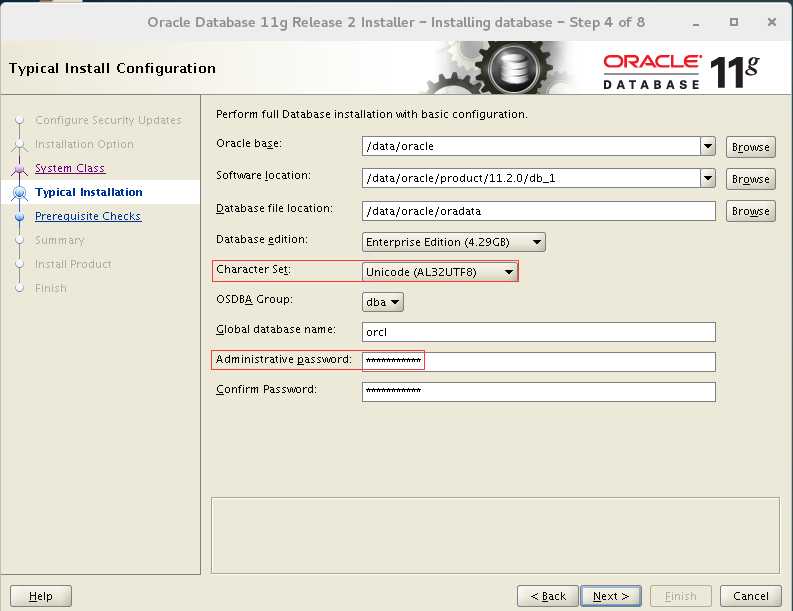This screenshot has height=611, width=793.
Task: Click the database gear graphic
Action: coord(497,68)
